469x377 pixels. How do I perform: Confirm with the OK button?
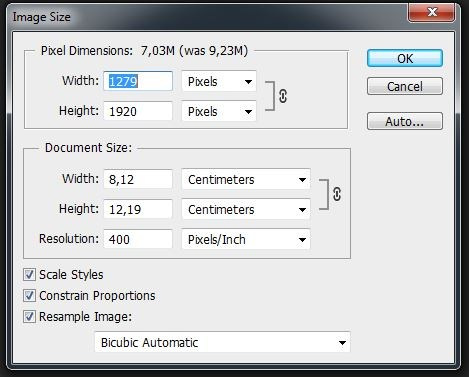pos(405,58)
